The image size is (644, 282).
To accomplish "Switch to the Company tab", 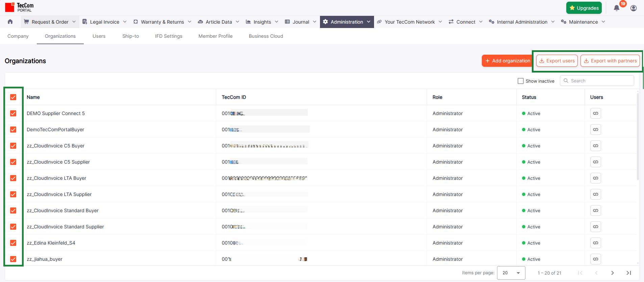I will click(x=18, y=36).
